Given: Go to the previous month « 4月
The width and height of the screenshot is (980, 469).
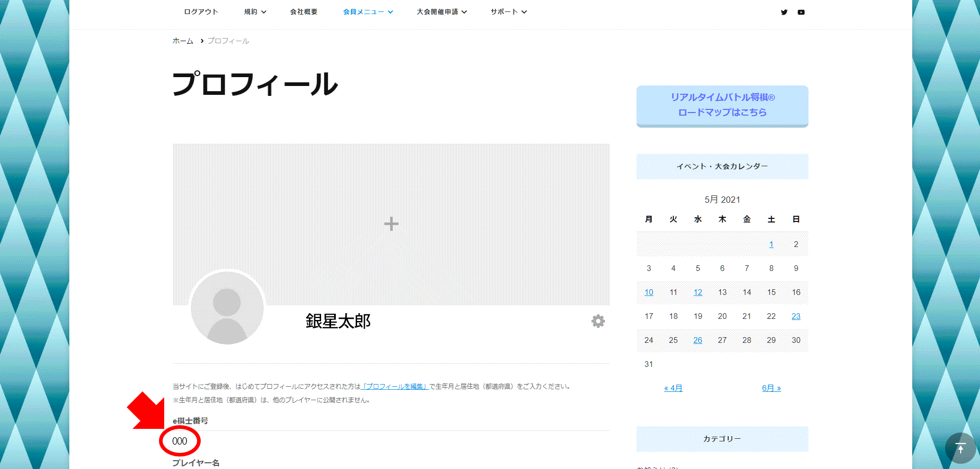Looking at the screenshot, I should click(673, 388).
